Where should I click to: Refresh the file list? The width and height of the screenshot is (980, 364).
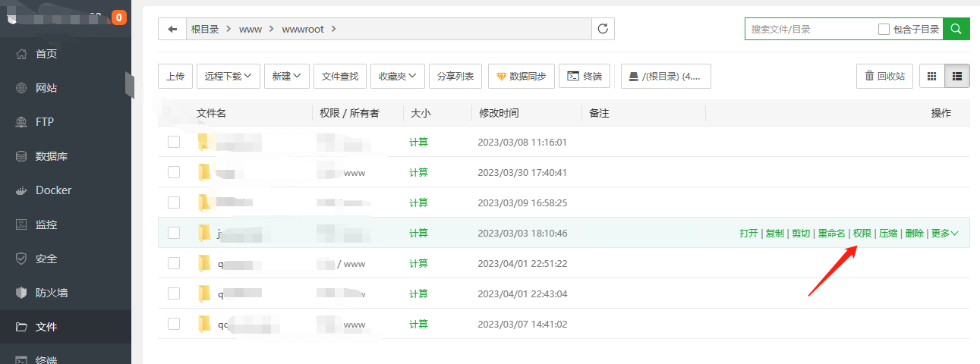click(x=603, y=29)
